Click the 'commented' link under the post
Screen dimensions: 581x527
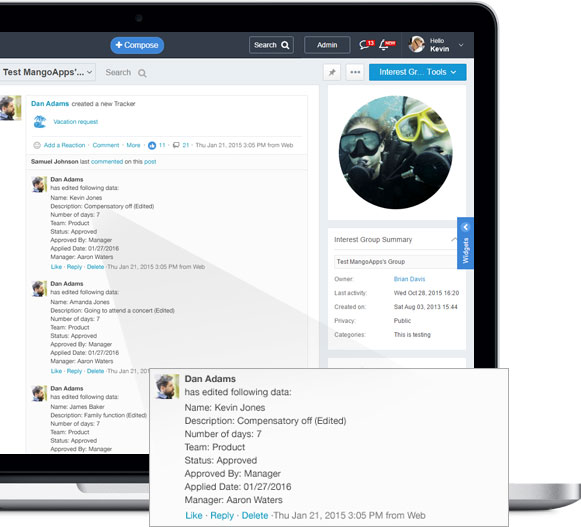pos(107,162)
